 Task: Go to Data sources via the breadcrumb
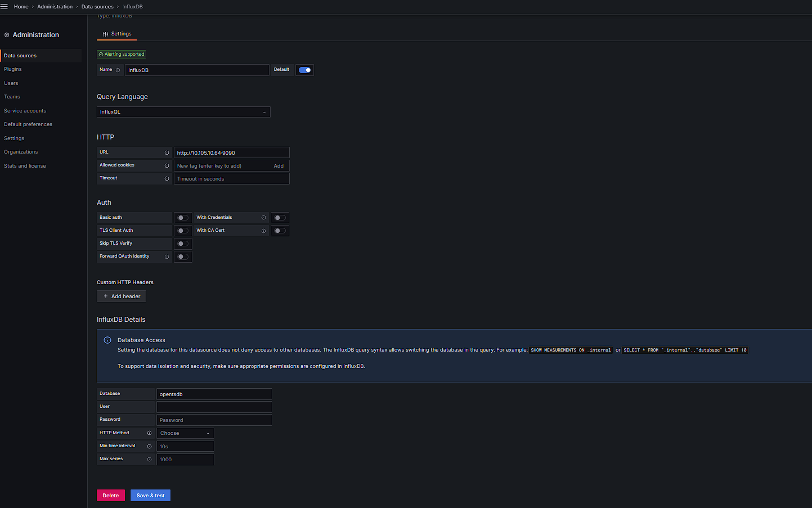tap(97, 7)
